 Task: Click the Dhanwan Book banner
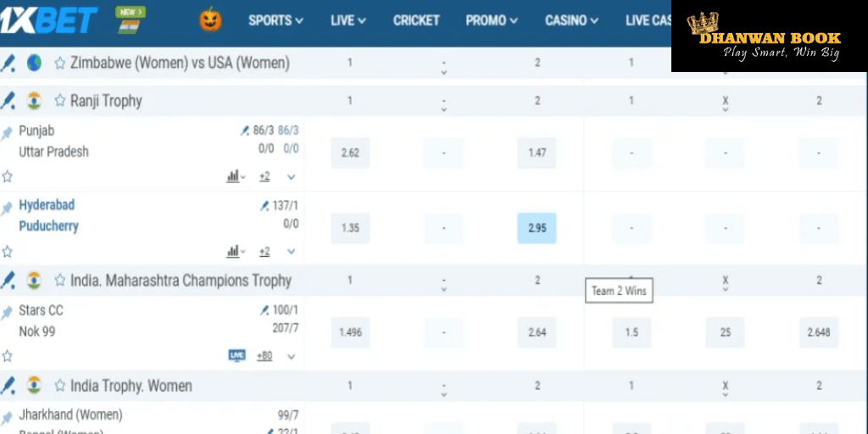coord(769,36)
